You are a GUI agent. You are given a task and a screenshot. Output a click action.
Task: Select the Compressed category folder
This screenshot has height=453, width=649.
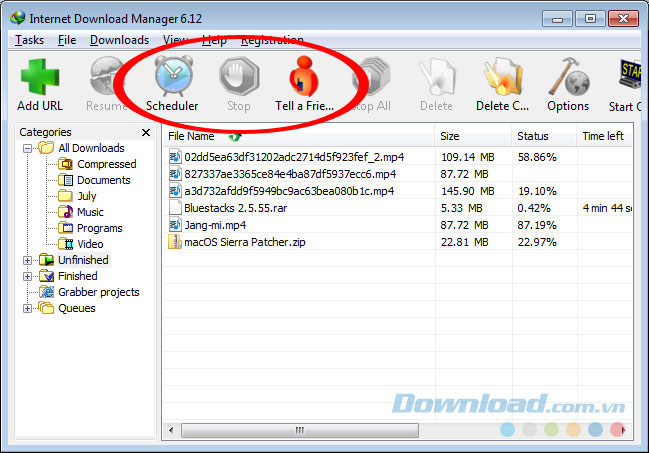(106, 164)
